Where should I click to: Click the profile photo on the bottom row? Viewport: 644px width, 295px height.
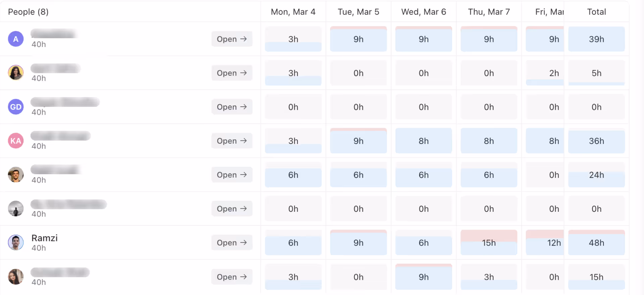pos(15,277)
